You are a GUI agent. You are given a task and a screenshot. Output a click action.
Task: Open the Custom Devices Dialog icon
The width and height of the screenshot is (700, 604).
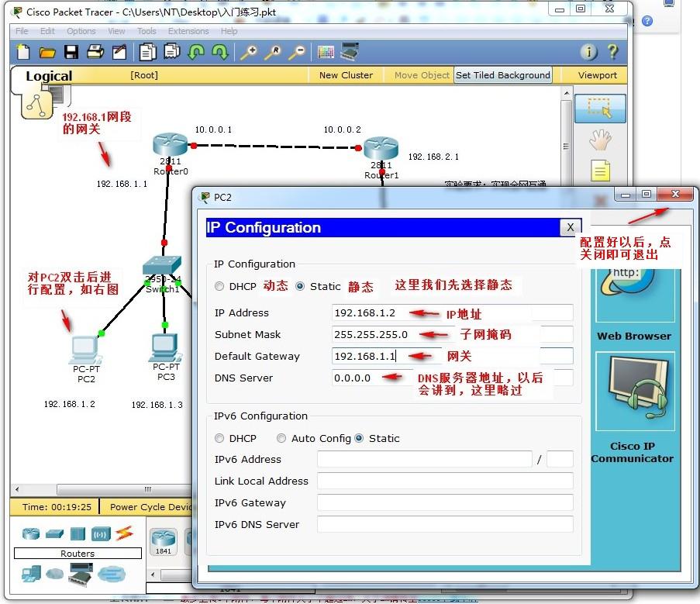(350, 51)
